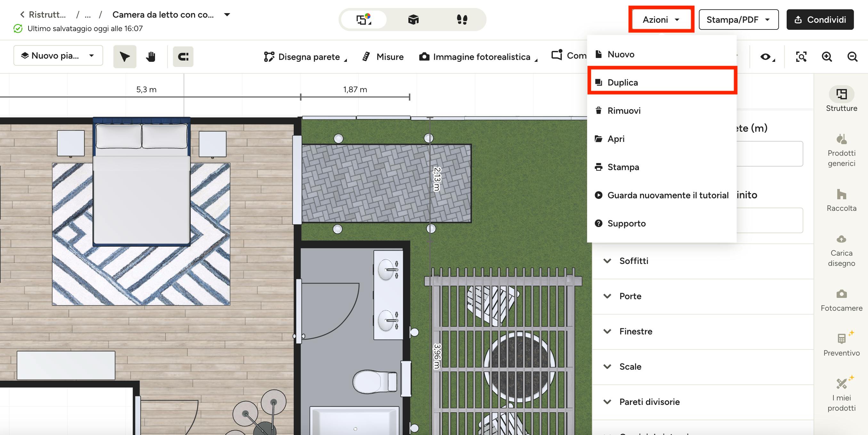Click the breadcrumb ellipsis link

[88, 15]
